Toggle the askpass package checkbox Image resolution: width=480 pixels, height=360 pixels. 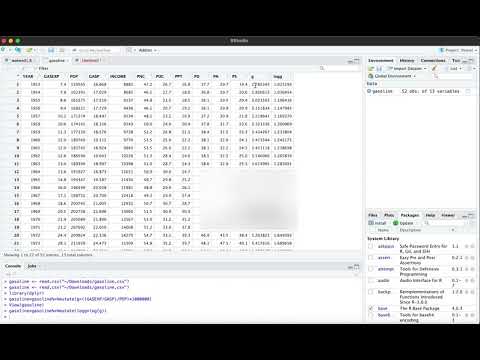pos(371,246)
